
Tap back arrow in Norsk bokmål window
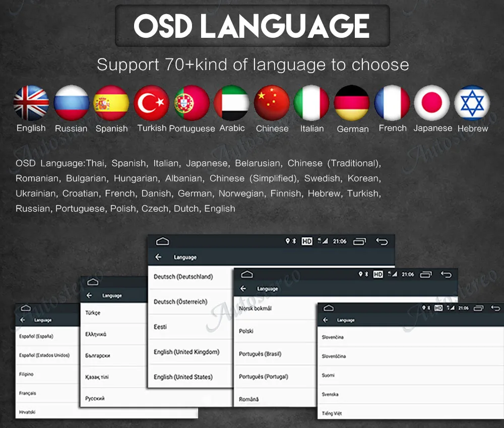243,288
